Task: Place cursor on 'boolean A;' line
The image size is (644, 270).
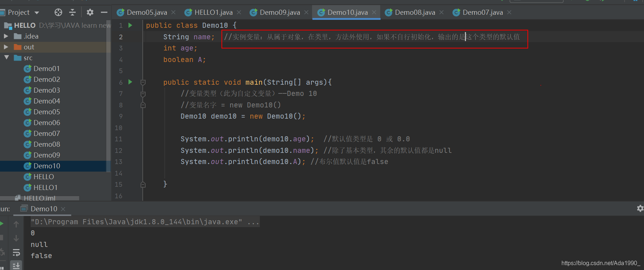Action: [x=185, y=59]
